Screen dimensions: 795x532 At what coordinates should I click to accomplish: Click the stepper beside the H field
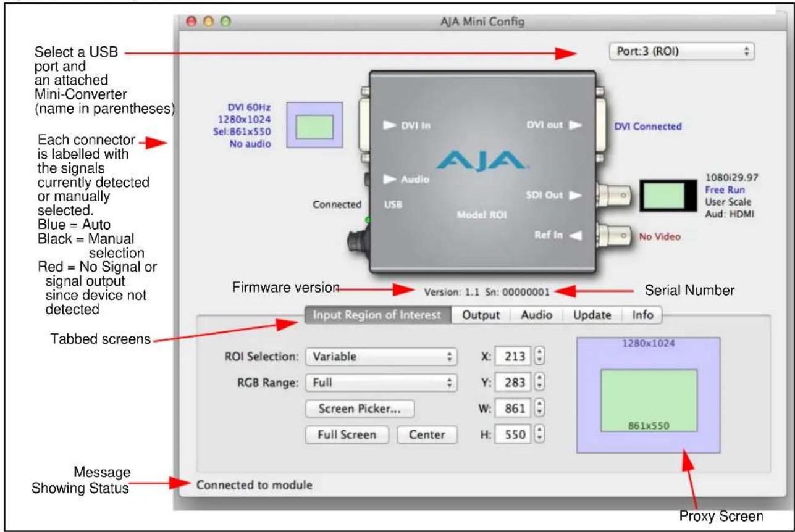(x=540, y=434)
